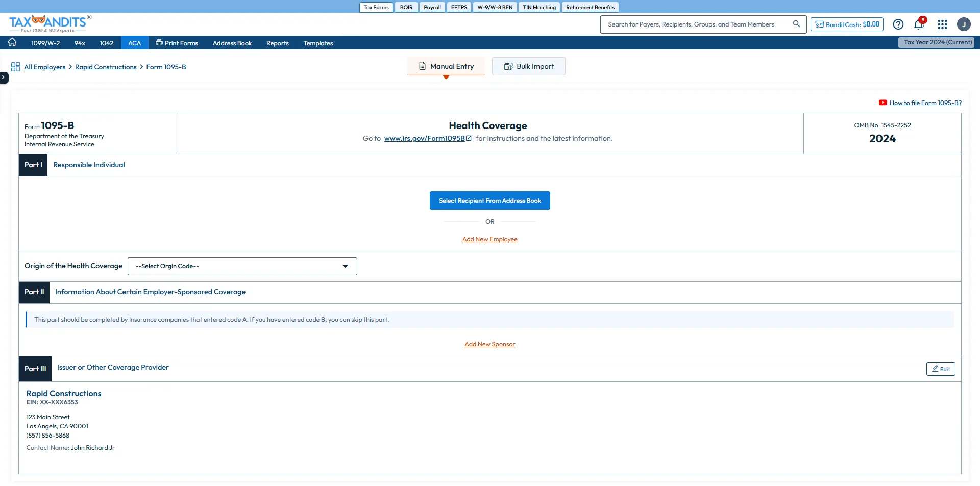Click the All Employers grid icon
Image resolution: width=980 pixels, height=486 pixels.
[16, 67]
